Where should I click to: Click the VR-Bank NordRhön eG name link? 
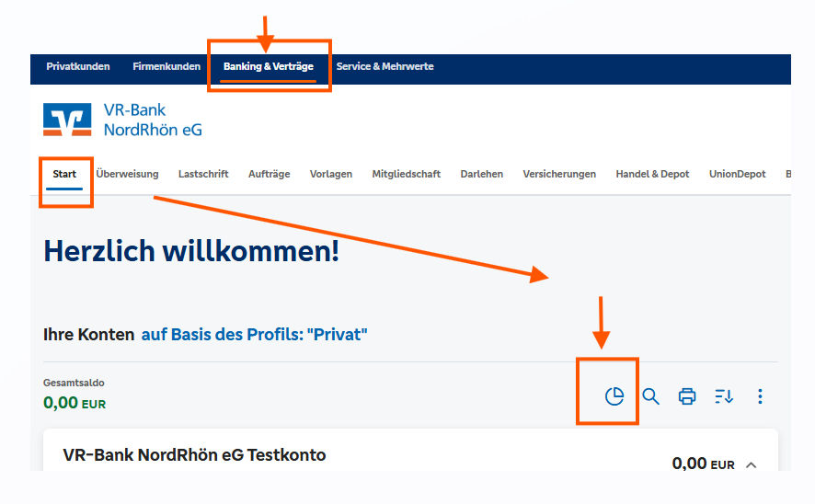(153, 120)
